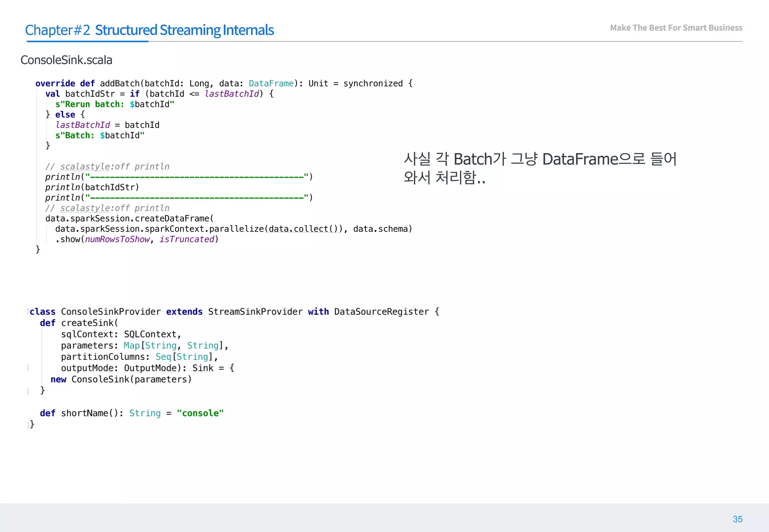Click the '.show(numRowsToShow, isTruncated)' line
The height and width of the screenshot is (532, 769).
(137, 239)
